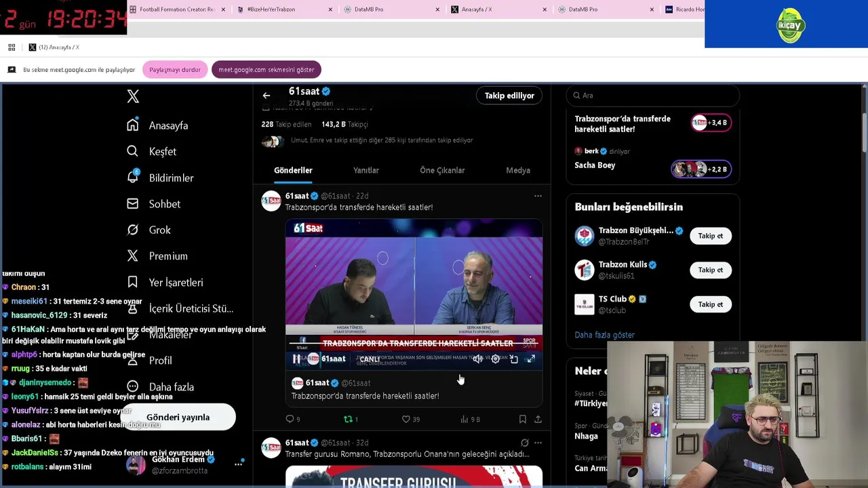Switch to Football Formation Creator browser tab

pos(176,9)
